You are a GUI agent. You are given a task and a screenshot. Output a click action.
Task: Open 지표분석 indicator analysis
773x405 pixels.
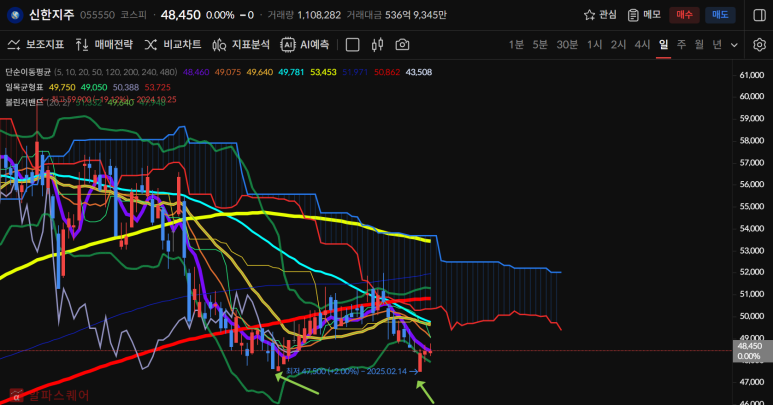[x=241, y=45]
